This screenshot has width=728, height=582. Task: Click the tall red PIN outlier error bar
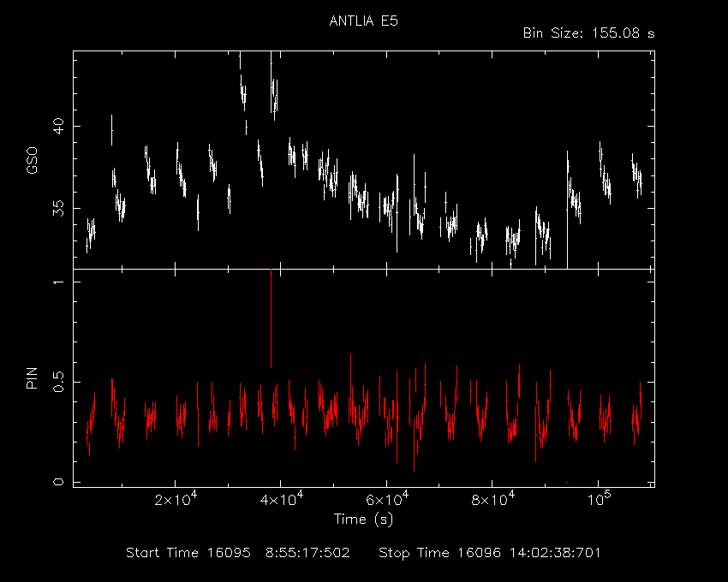[272, 318]
